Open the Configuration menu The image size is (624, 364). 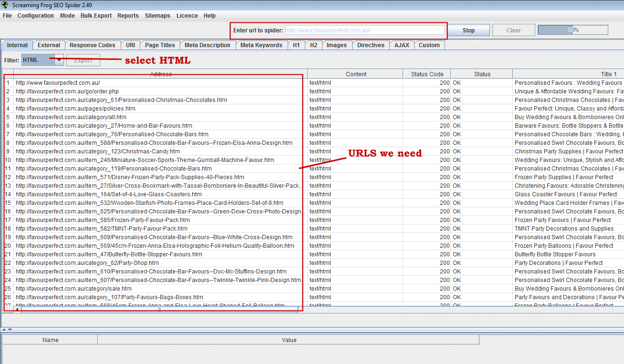click(x=36, y=16)
